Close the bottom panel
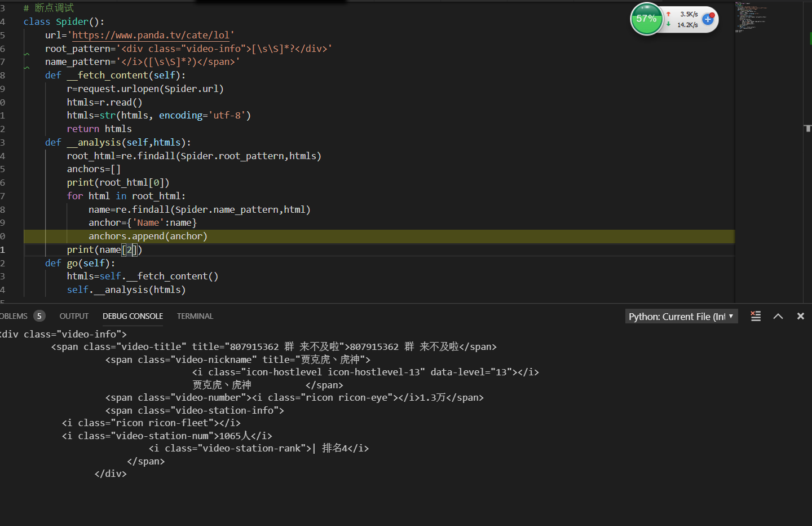Screen dimensions: 812x526 point(800,317)
